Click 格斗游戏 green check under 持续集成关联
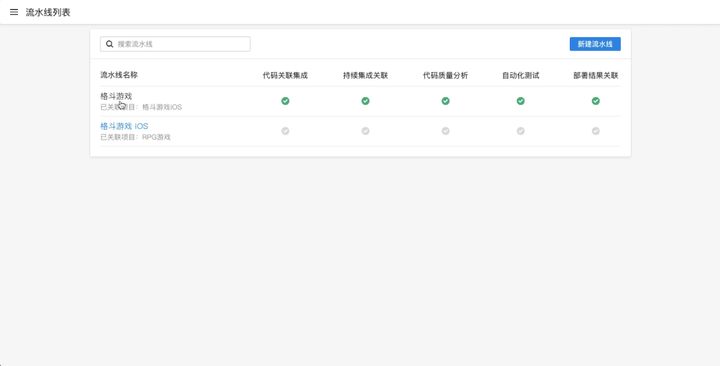The image size is (720, 366). (x=365, y=101)
